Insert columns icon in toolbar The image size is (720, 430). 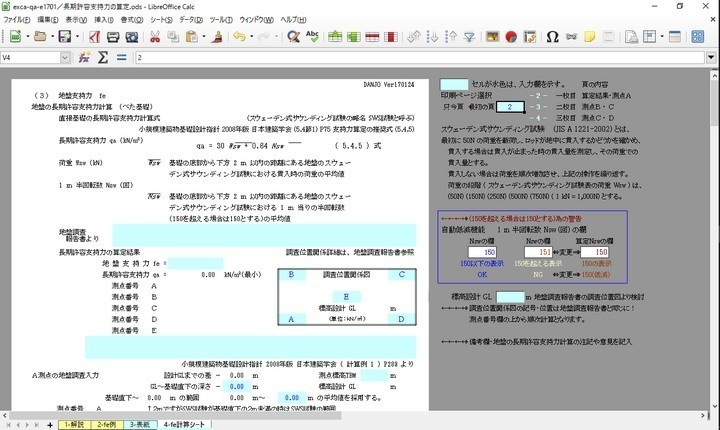354,37
